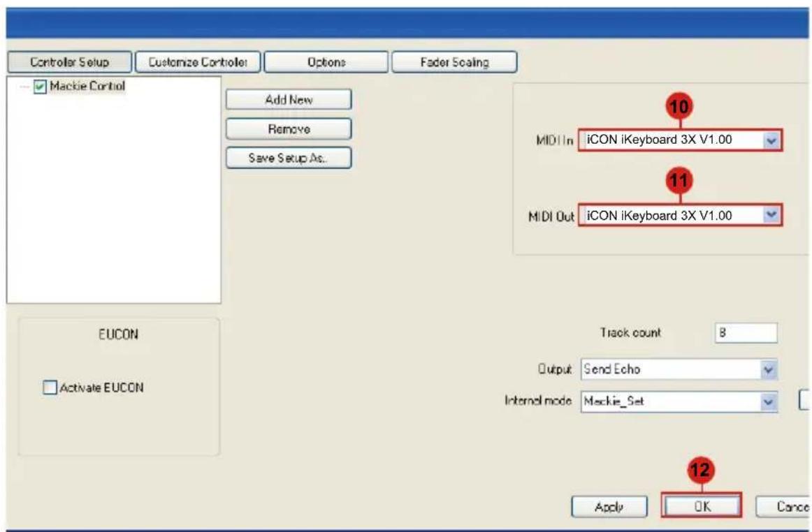Open the Output Send Echo dropdown
The width and height of the screenshot is (812, 532).
click(x=679, y=369)
